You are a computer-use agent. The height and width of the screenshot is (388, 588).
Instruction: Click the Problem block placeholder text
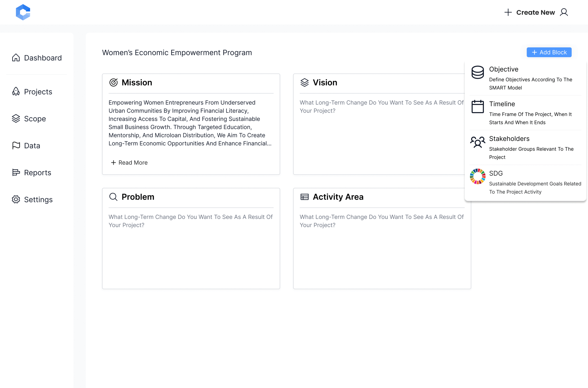coord(190,221)
